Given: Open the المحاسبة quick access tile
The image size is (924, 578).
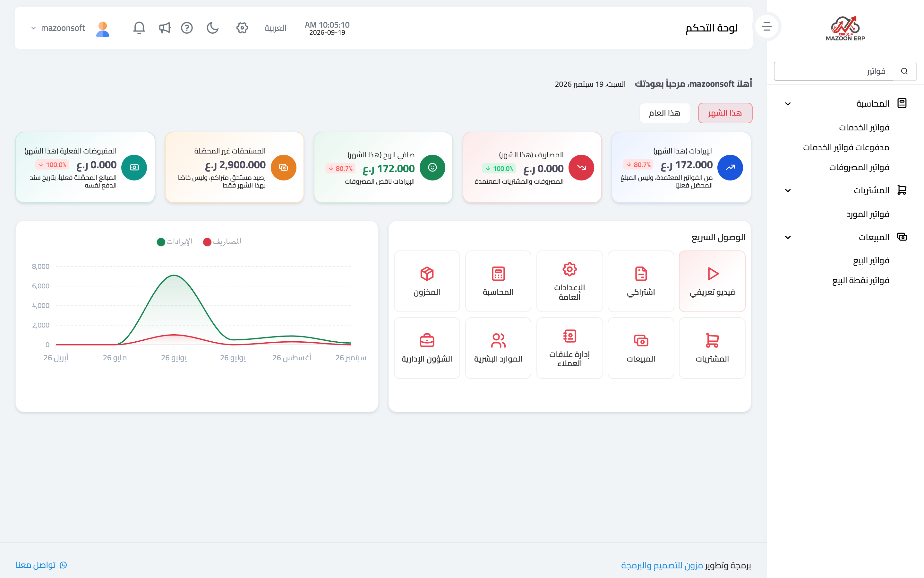Looking at the screenshot, I should pyautogui.click(x=498, y=281).
